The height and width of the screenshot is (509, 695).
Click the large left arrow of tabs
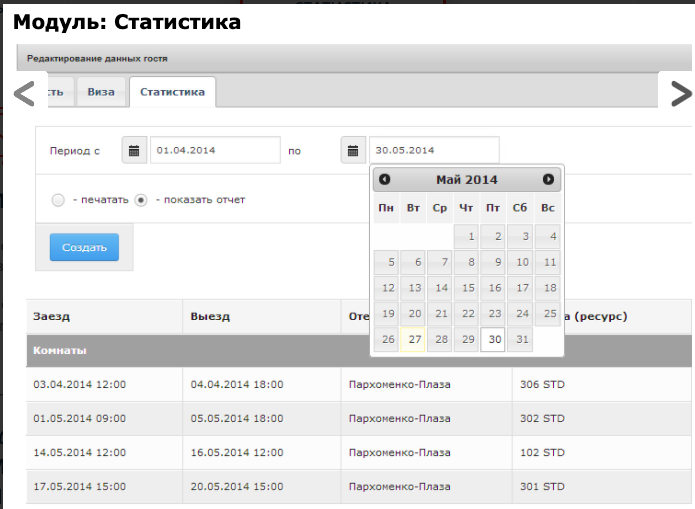24,94
